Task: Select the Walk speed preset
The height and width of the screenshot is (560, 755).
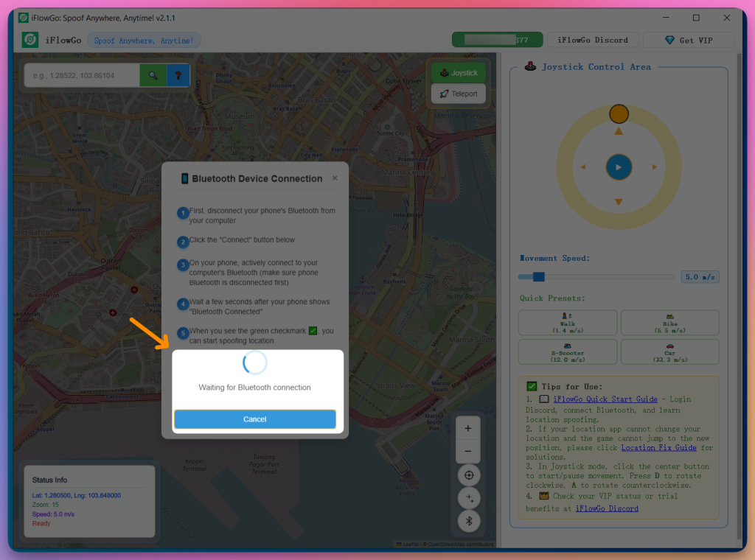Action: (568, 323)
